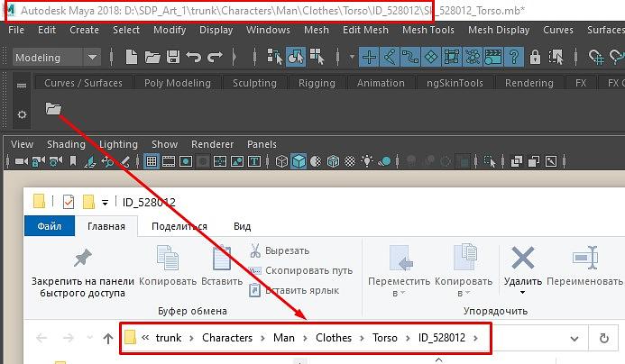The height and width of the screenshot is (364, 625).
Task: Expand the Копировать в dropdown
Action: point(467,293)
